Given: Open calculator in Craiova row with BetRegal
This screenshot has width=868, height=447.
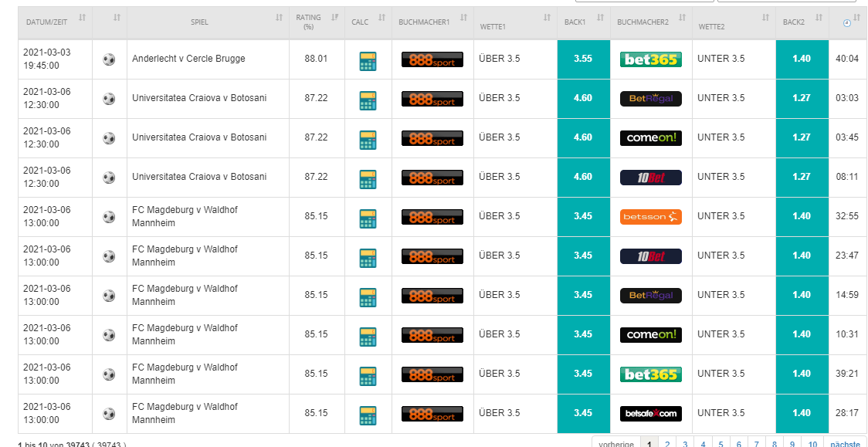Looking at the screenshot, I should pyautogui.click(x=368, y=100).
